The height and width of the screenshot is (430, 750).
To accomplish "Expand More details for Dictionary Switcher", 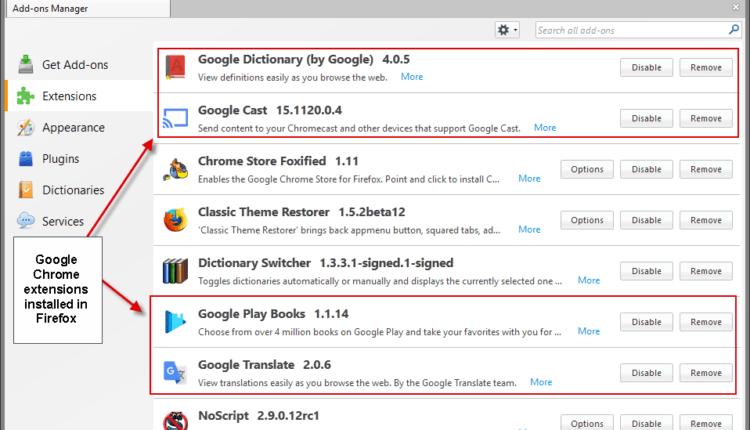I will tap(588, 280).
